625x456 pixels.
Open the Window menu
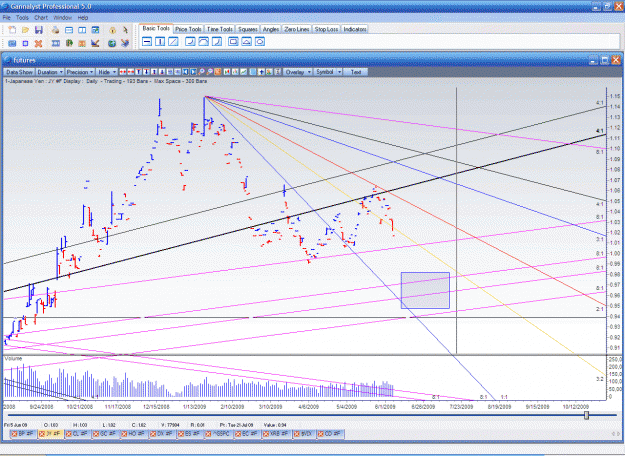(x=62, y=18)
